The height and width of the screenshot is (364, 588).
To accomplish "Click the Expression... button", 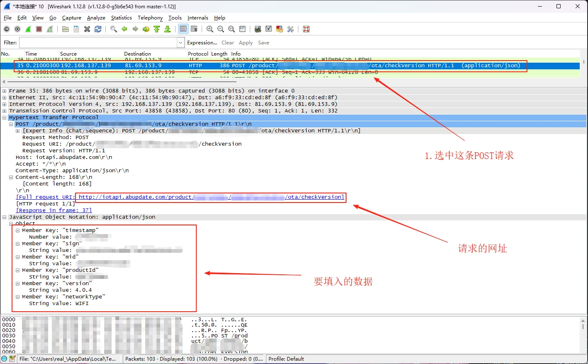I will click(202, 43).
